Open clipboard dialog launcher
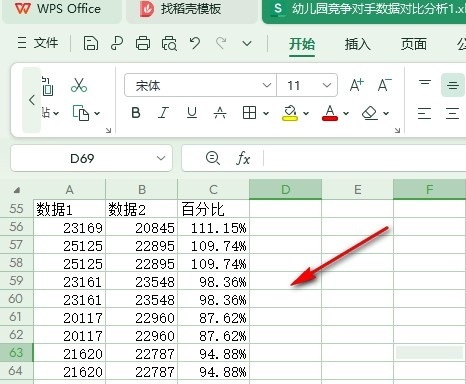The width and height of the screenshot is (466, 384). click(x=108, y=130)
